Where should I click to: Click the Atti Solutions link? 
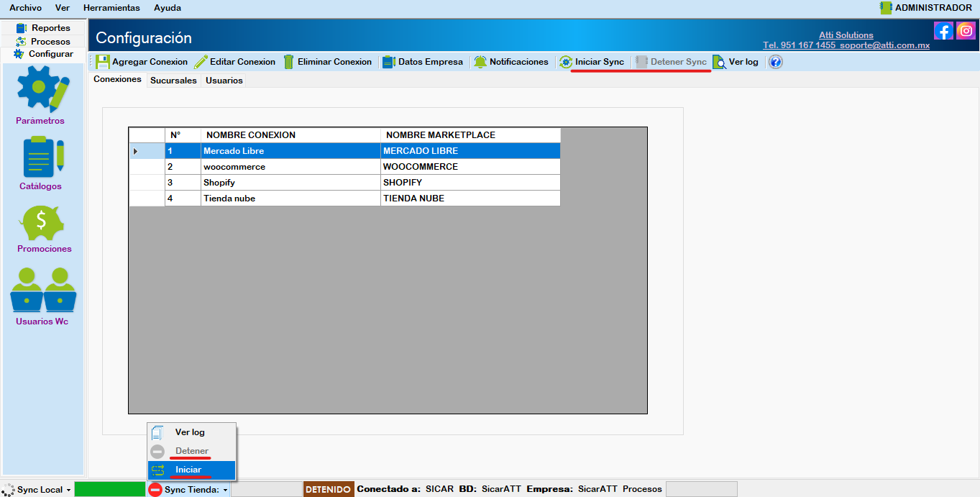846,35
